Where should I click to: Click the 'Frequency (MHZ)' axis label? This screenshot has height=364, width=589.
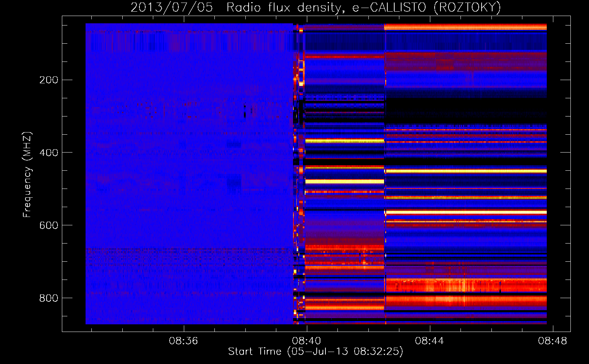tap(27, 175)
